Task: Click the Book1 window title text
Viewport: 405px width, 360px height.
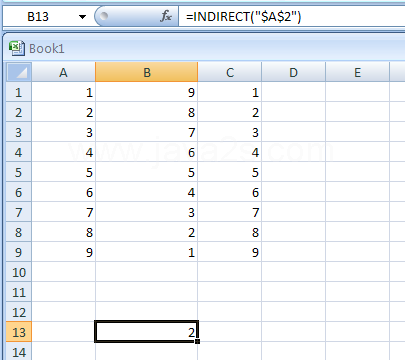Action: (46, 49)
